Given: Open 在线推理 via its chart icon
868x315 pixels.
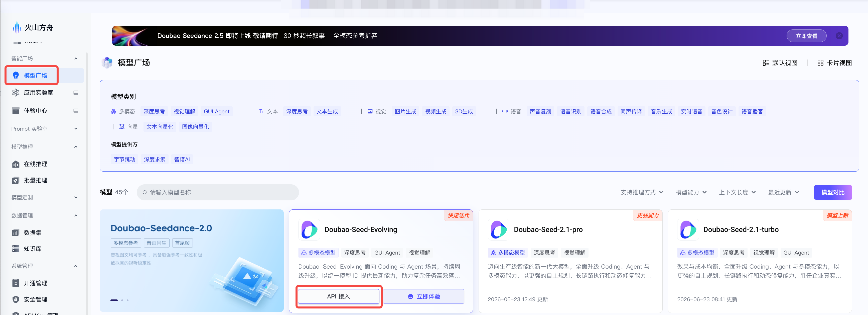Looking at the screenshot, I should coord(16,164).
